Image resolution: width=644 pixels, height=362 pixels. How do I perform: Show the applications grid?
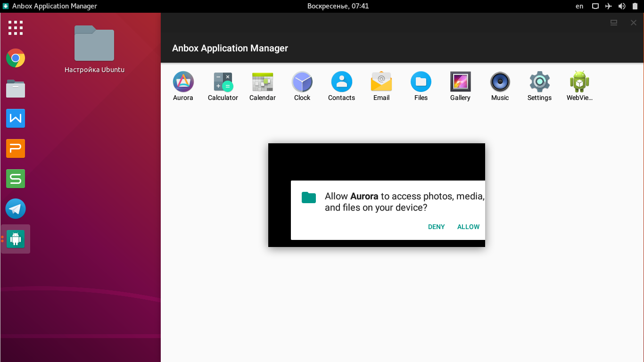tap(16, 28)
